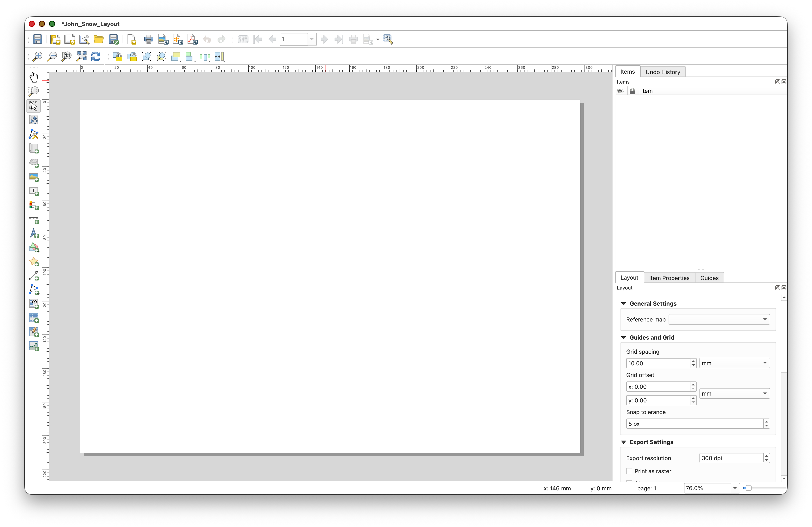Select the Pan Layout hand tool
Image resolution: width=812 pixels, height=527 pixels.
(x=34, y=77)
